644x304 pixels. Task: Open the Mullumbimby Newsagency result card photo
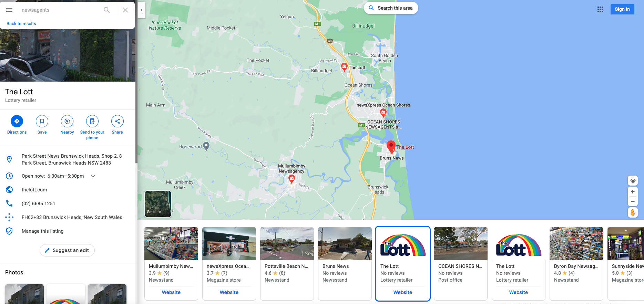tap(171, 243)
